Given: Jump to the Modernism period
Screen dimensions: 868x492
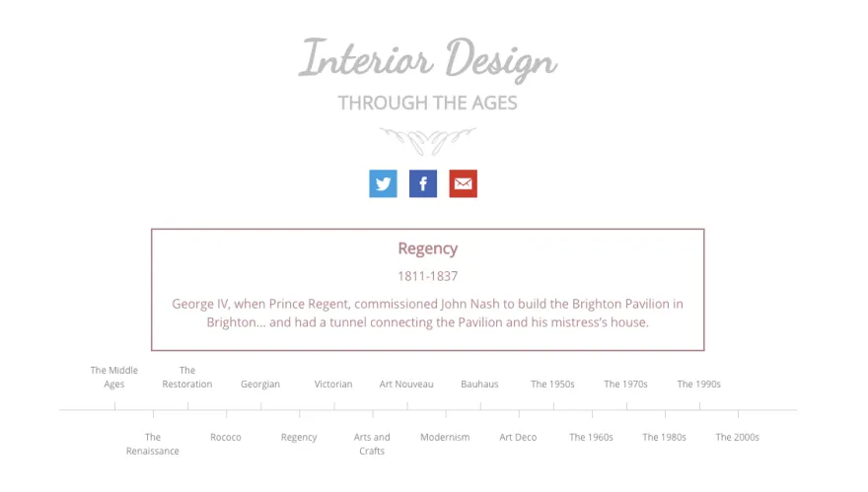Looking at the screenshot, I should [x=445, y=437].
